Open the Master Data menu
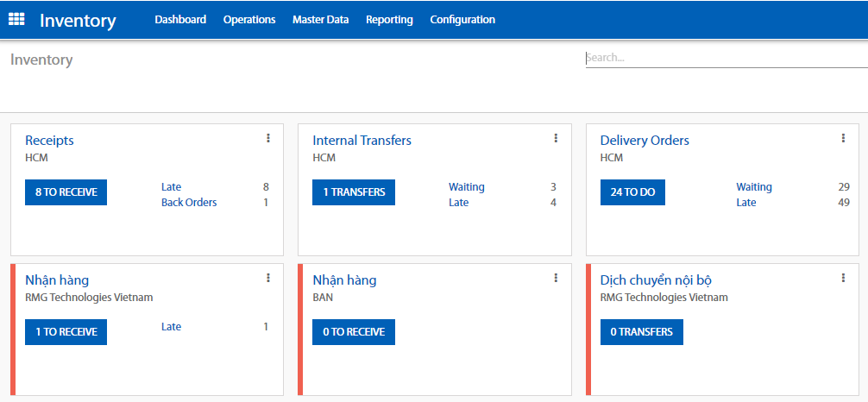 (x=320, y=20)
